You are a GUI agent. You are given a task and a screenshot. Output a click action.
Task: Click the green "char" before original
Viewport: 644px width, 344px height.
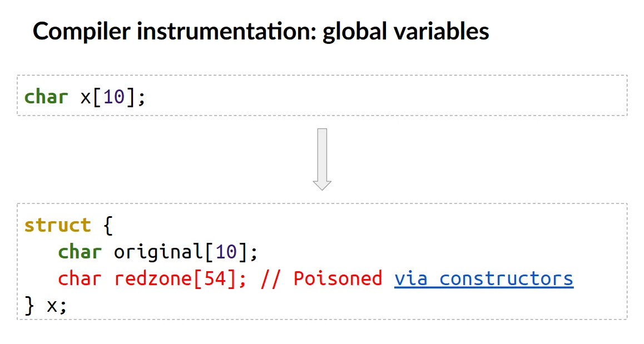tap(80, 252)
